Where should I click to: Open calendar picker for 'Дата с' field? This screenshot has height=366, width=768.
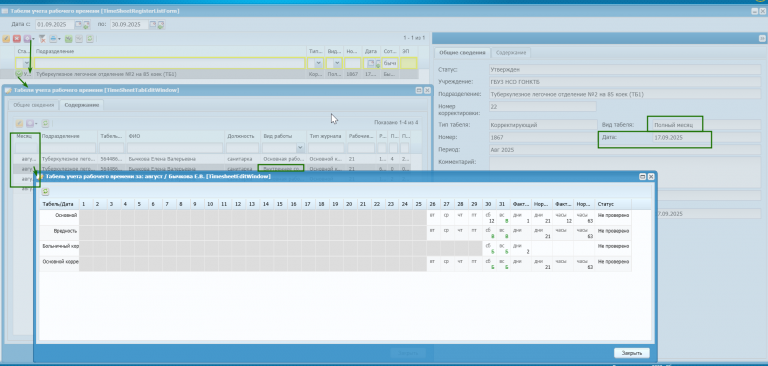point(78,24)
